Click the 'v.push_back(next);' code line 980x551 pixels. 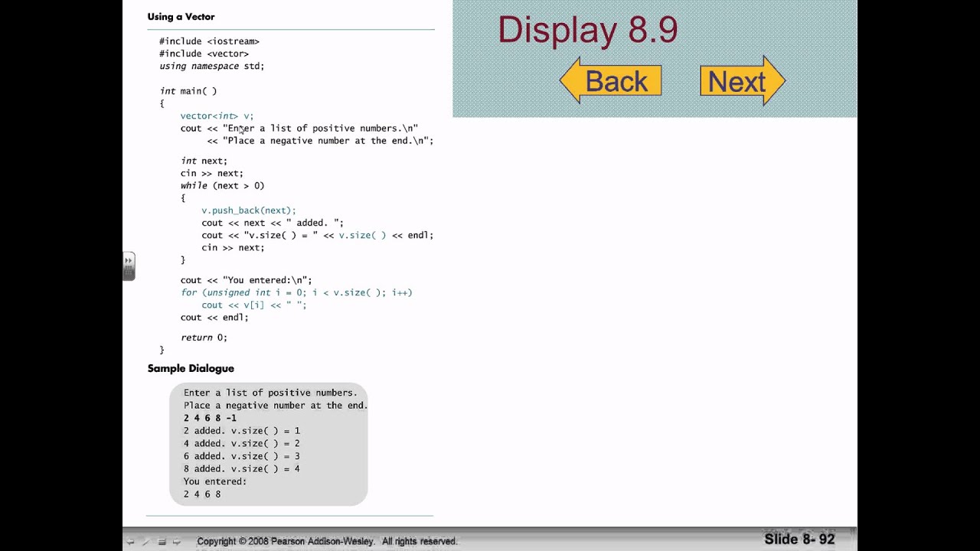(x=249, y=210)
